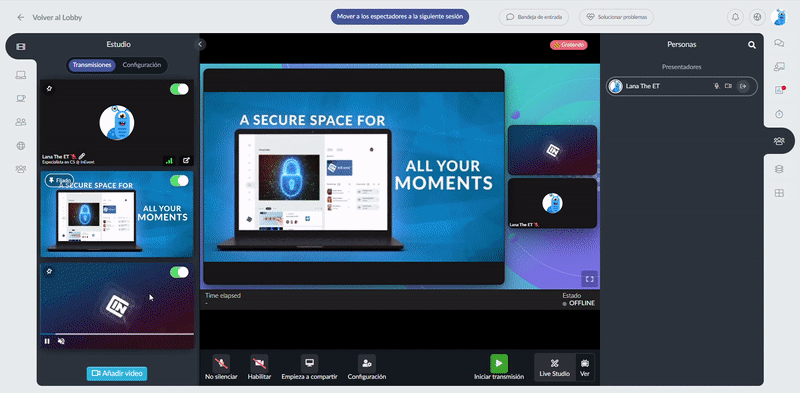The width and height of the screenshot is (800, 393).
Task: Click the Añadir video button
Action: tap(117, 374)
